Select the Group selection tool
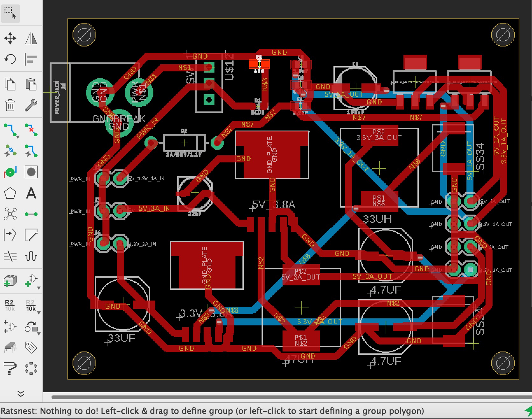532x419 pixels. [x=10, y=13]
